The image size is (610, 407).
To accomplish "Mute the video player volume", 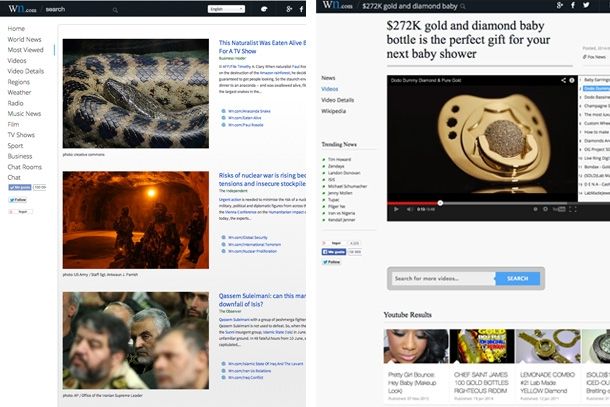I will click(x=407, y=210).
